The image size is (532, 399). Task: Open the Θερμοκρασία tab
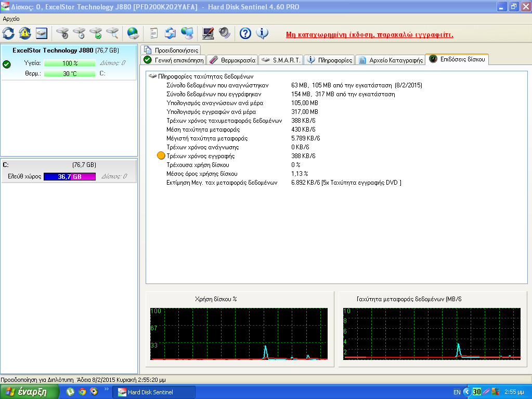232,60
